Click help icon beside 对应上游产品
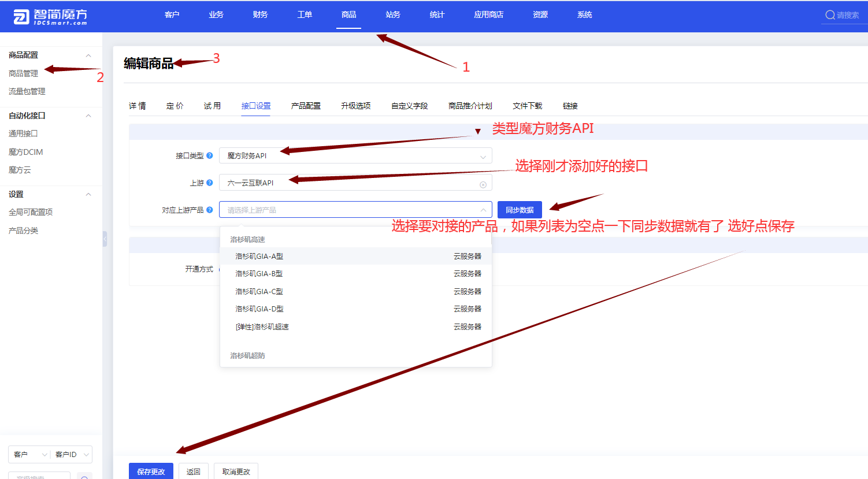The width and height of the screenshot is (868, 479). 210,210
